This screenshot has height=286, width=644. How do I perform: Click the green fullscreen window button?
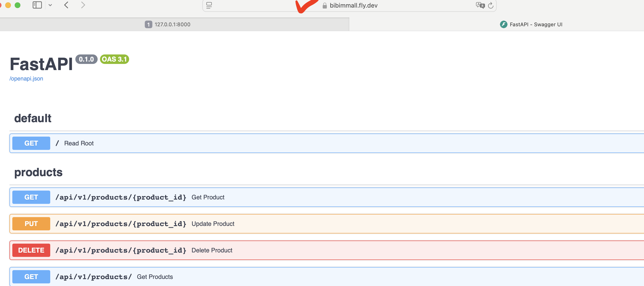coord(18,5)
